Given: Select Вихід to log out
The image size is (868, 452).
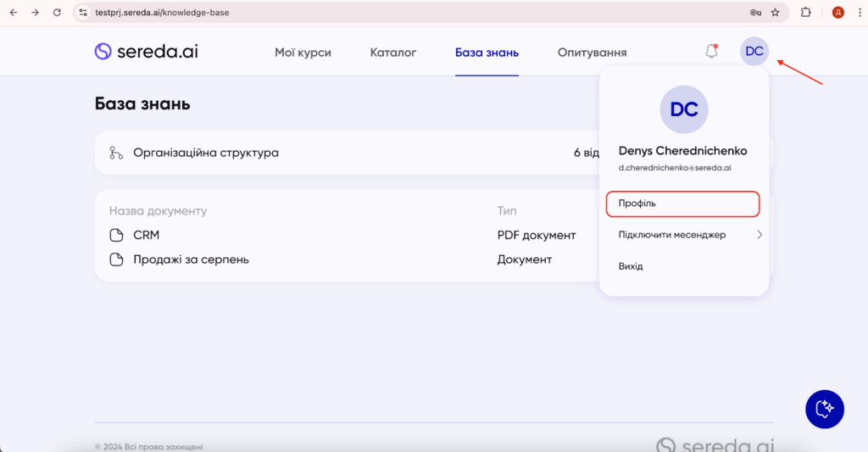Looking at the screenshot, I should (x=631, y=266).
